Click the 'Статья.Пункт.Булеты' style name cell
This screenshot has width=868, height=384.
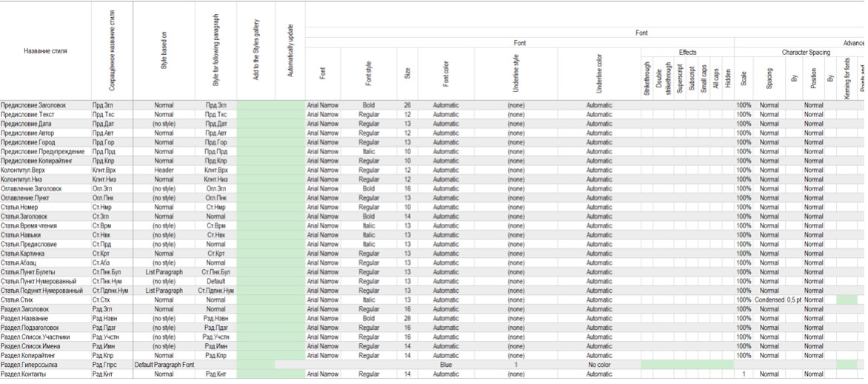pyautogui.click(x=45, y=272)
